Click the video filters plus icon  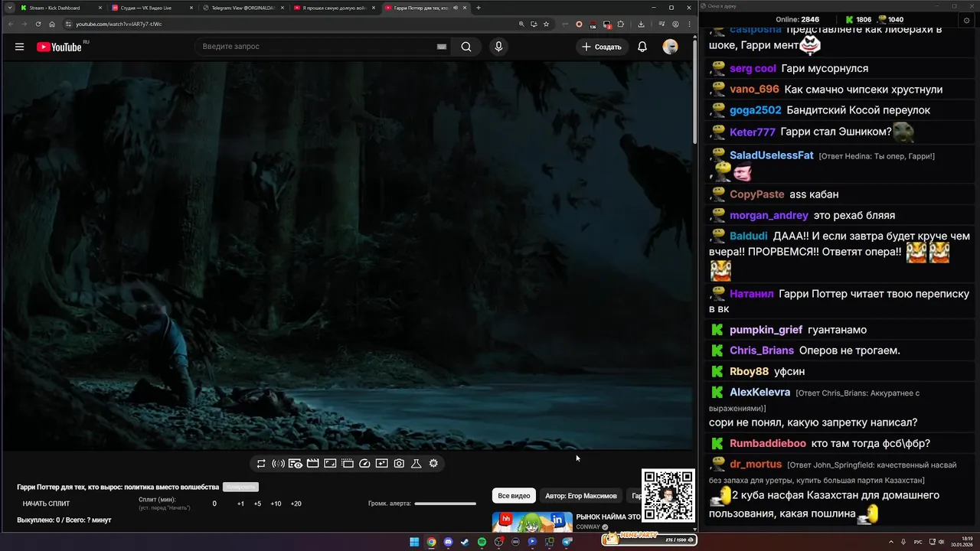tap(381, 464)
